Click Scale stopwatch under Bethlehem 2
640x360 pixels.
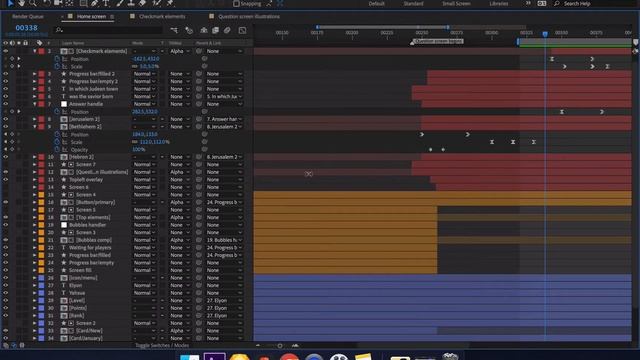click(57, 142)
